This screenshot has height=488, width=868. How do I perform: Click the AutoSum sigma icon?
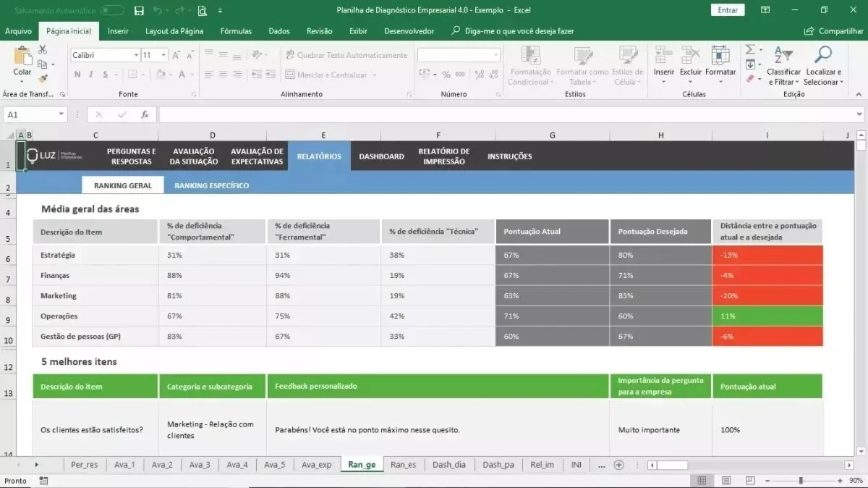[x=750, y=49]
